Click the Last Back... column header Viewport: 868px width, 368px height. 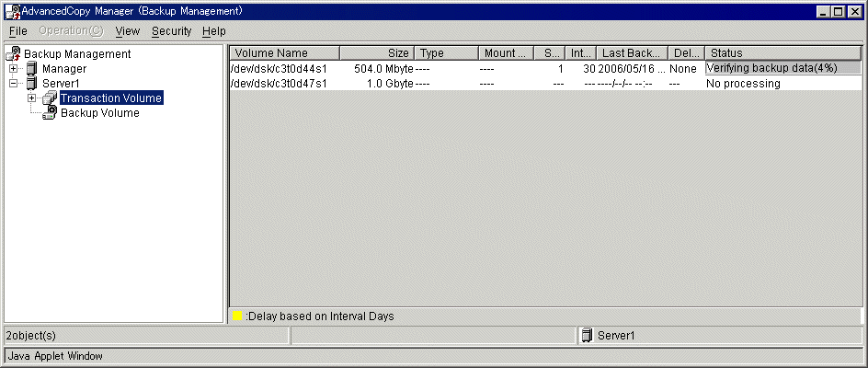click(632, 53)
